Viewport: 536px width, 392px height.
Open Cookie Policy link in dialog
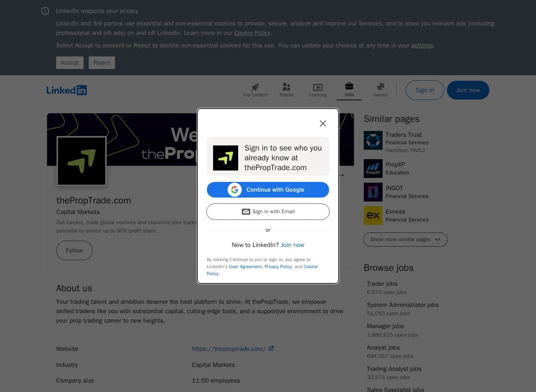click(x=262, y=270)
